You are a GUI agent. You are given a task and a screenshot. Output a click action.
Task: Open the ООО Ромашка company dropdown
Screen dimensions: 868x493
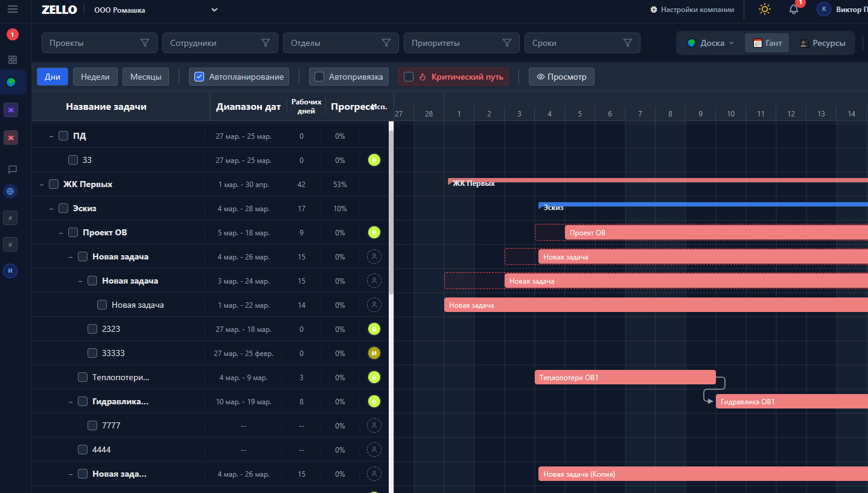214,10
